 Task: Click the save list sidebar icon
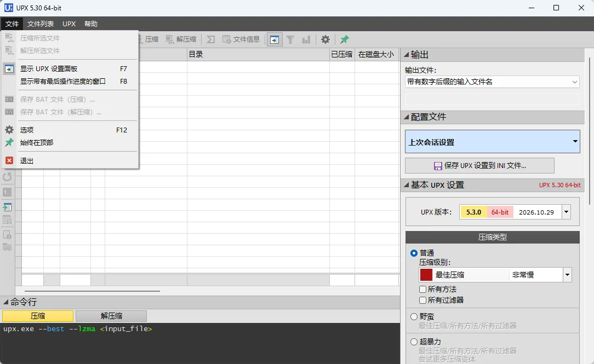[x=7, y=220]
